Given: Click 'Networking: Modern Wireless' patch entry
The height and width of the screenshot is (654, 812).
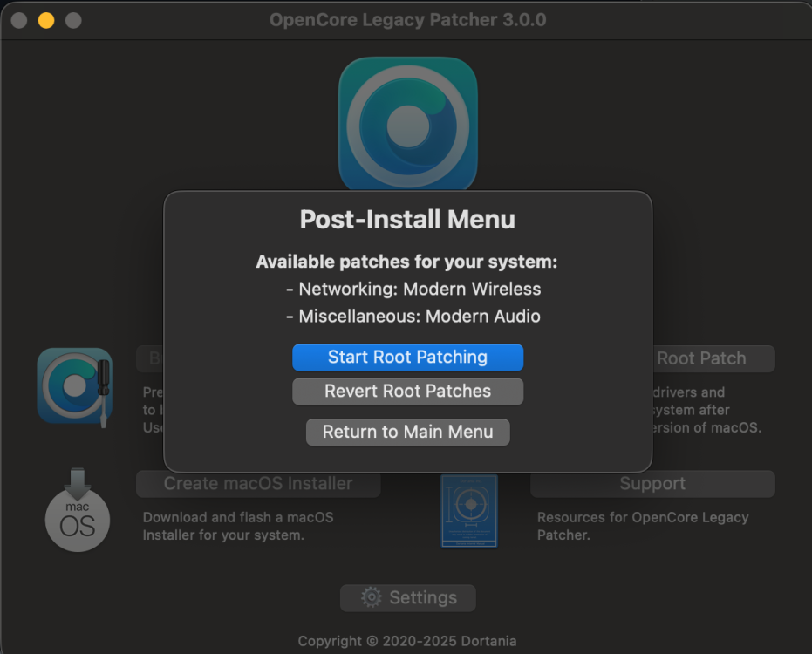Looking at the screenshot, I should 413,289.
